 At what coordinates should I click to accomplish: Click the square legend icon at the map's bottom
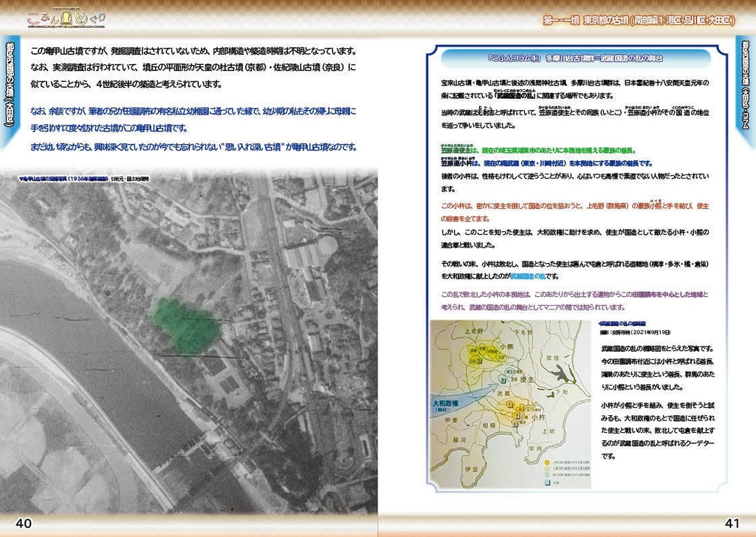click(547, 482)
